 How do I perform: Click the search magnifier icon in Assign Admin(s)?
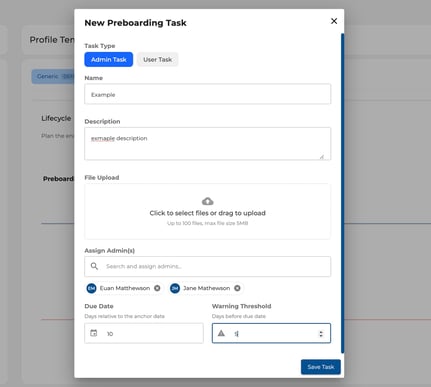tap(94, 266)
